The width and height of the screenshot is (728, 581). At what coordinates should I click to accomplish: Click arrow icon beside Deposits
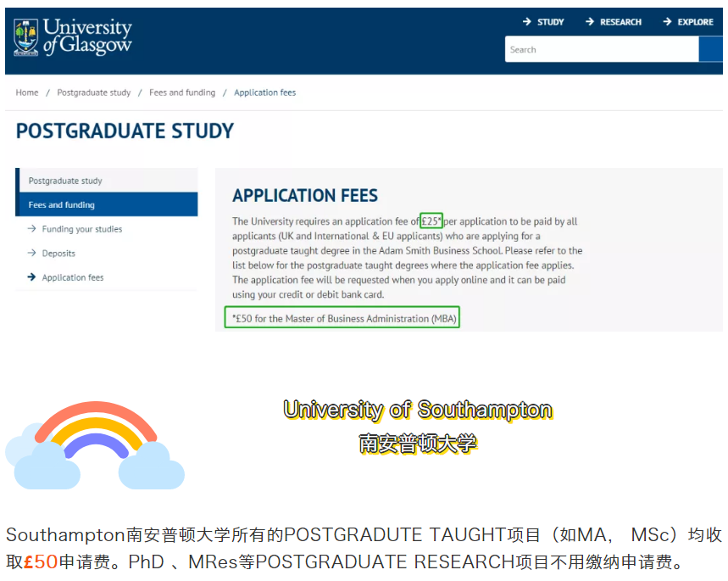tap(31, 253)
